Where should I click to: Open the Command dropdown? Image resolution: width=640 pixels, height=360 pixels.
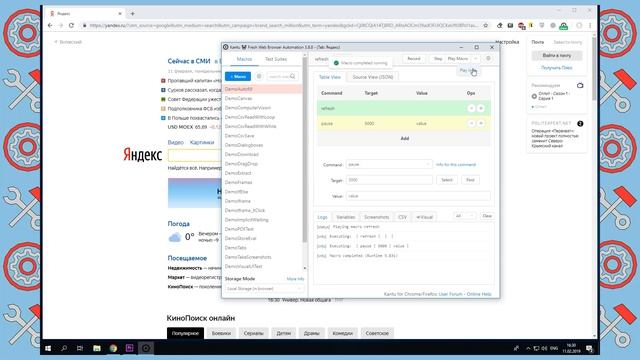tap(389, 164)
